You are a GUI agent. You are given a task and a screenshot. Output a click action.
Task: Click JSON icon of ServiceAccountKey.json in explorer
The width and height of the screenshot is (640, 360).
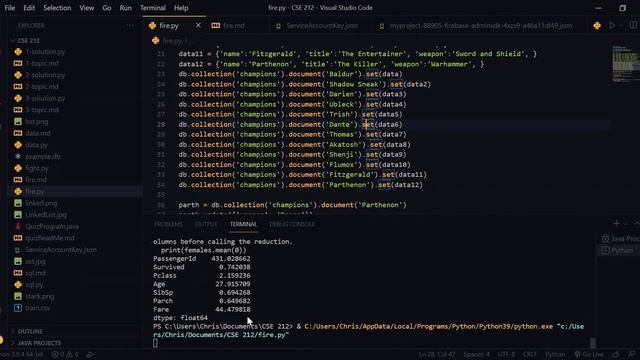pyautogui.click(x=18, y=249)
